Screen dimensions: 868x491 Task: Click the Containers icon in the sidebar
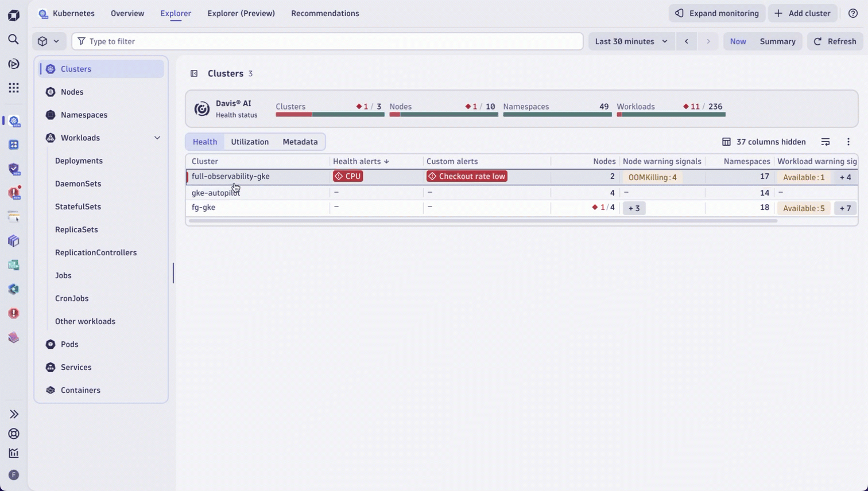point(51,390)
